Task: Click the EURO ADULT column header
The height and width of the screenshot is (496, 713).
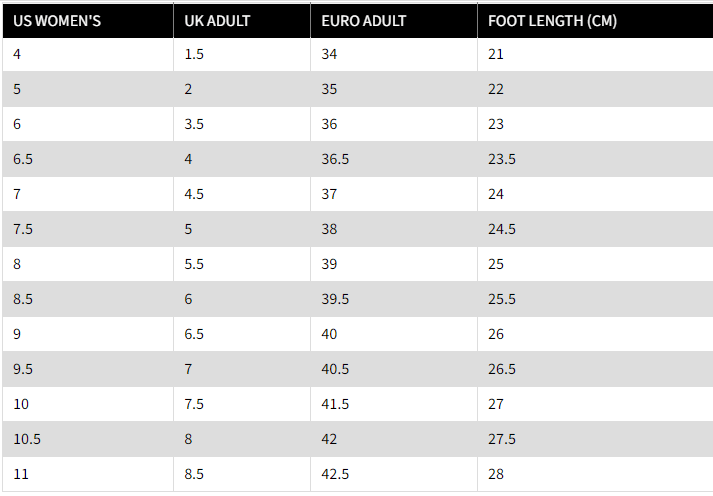Action: (x=394, y=21)
